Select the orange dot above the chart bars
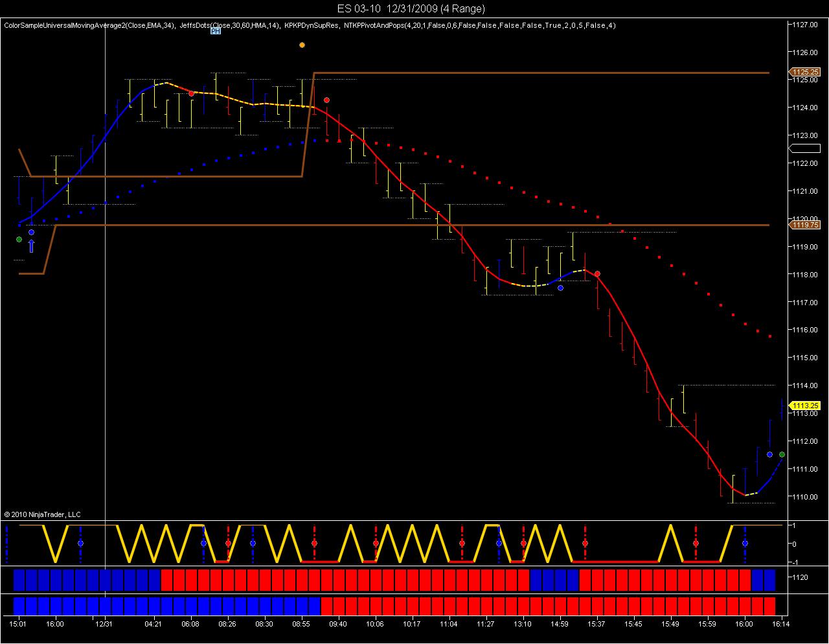This screenshot has width=829, height=644. click(302, 45)
